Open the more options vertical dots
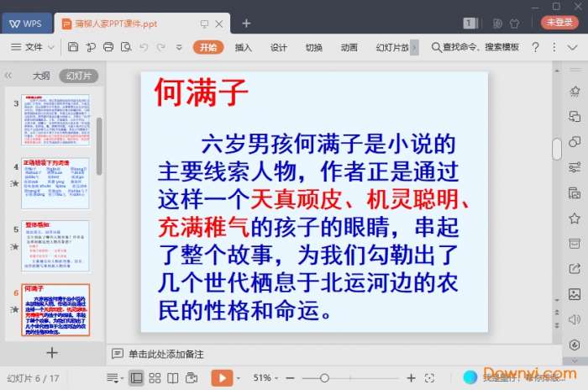This screenshot has width=588, height=390. (554, 47)
